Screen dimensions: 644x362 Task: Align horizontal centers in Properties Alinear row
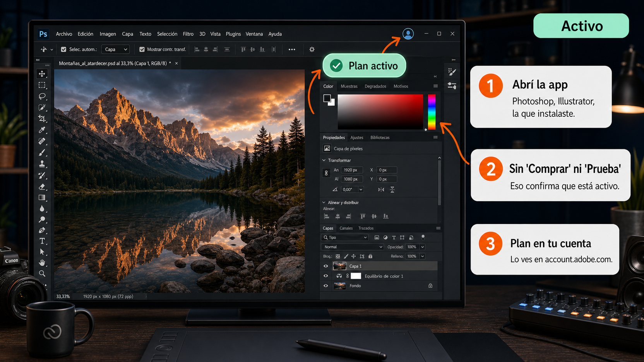(337, 217)
